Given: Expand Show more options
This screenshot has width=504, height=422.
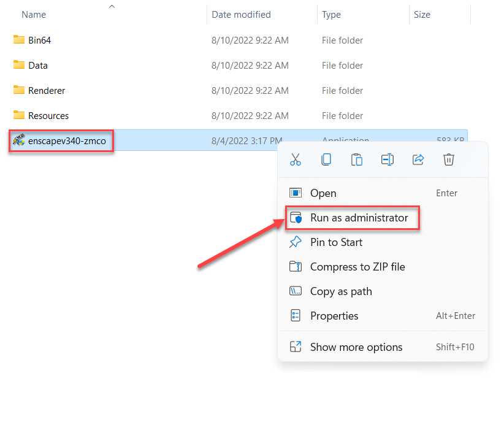Looking at the screenshot, I should pyautogui.click(x=356, y=347).
